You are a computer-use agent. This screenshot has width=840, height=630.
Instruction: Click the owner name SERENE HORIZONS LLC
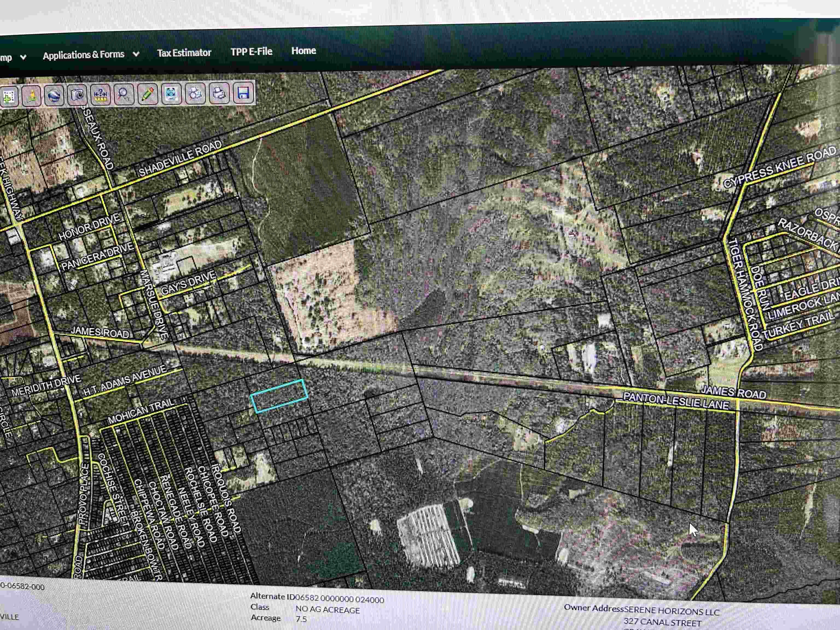click(671, 611)
